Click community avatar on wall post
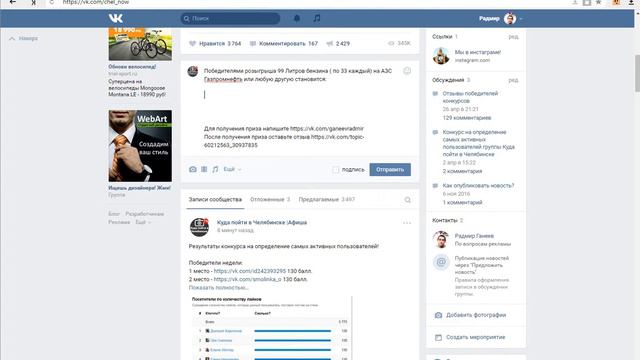Screen dimensions: 640x360 coord(199,227)
